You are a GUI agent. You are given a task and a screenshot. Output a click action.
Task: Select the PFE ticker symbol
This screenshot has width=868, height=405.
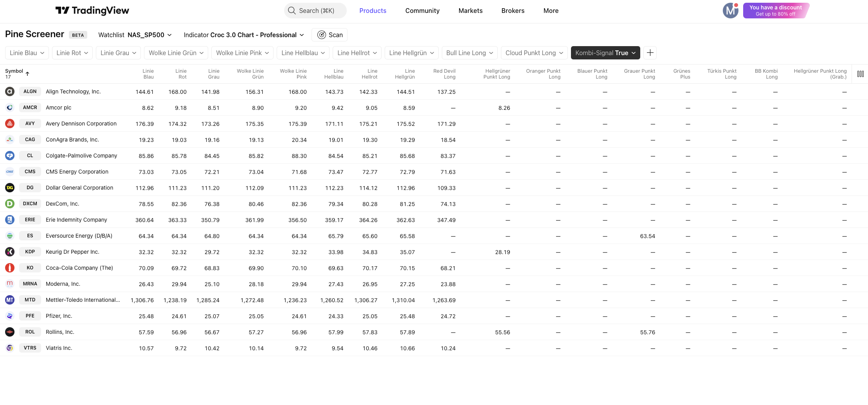[30, 316]
